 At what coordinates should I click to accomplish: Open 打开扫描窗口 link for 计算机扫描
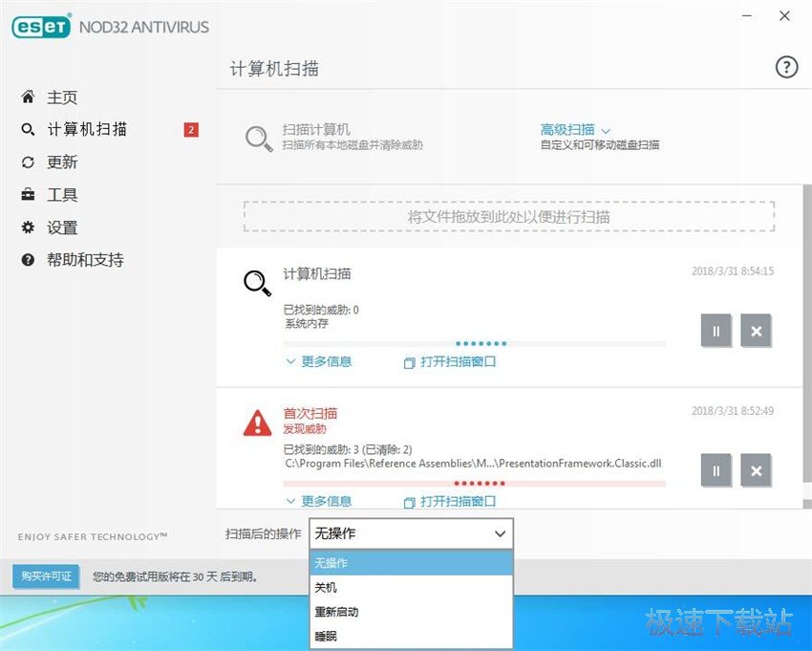click(x=458, y=361)
